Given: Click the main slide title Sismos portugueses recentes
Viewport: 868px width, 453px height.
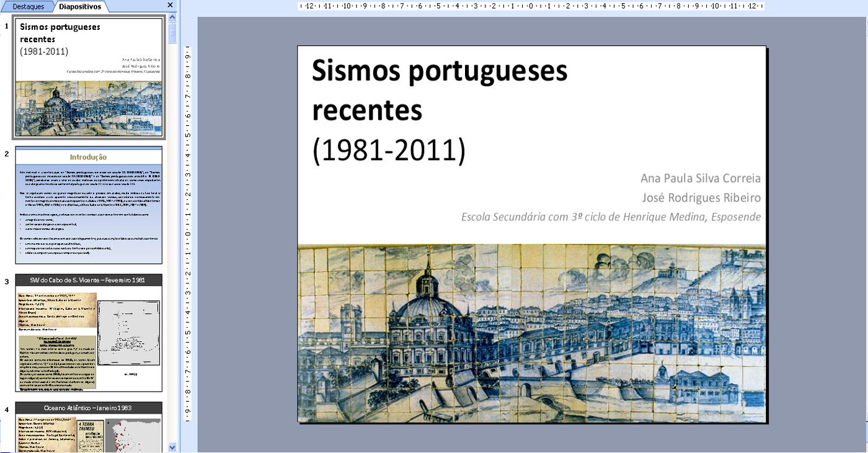Looking at the screenshot, I should tap(439, 91).
